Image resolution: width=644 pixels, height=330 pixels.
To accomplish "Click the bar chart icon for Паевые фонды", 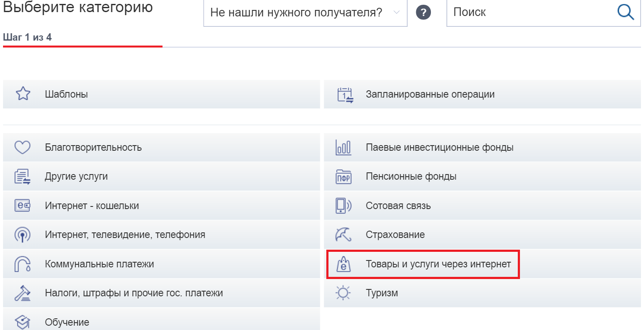I will [x=344, y=148].
